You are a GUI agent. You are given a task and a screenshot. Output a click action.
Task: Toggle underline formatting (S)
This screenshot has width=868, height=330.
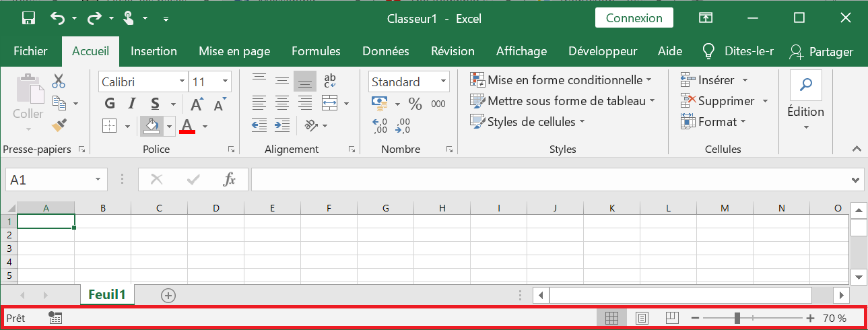[155, 104]
